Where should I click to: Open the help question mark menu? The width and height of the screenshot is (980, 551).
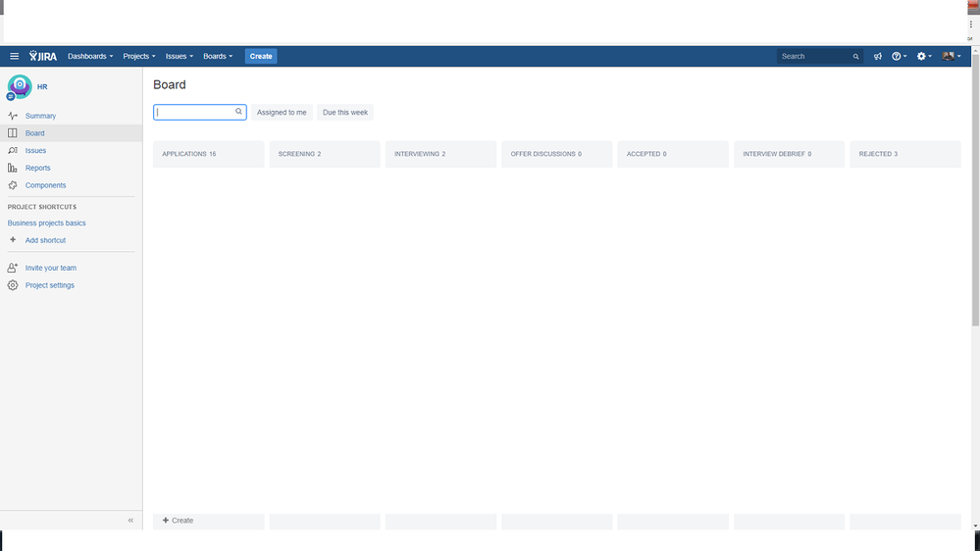(x=899, y=56)
